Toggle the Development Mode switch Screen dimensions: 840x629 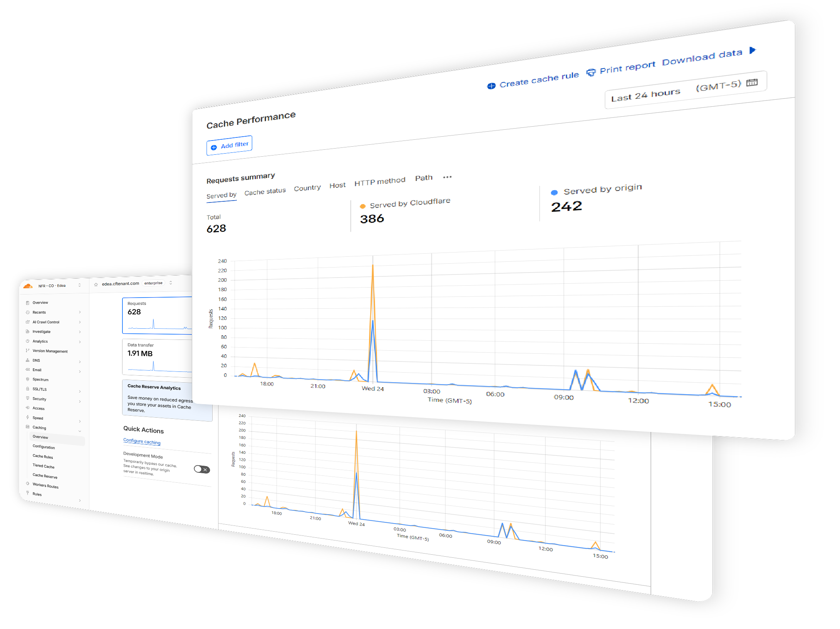[202, 469]
